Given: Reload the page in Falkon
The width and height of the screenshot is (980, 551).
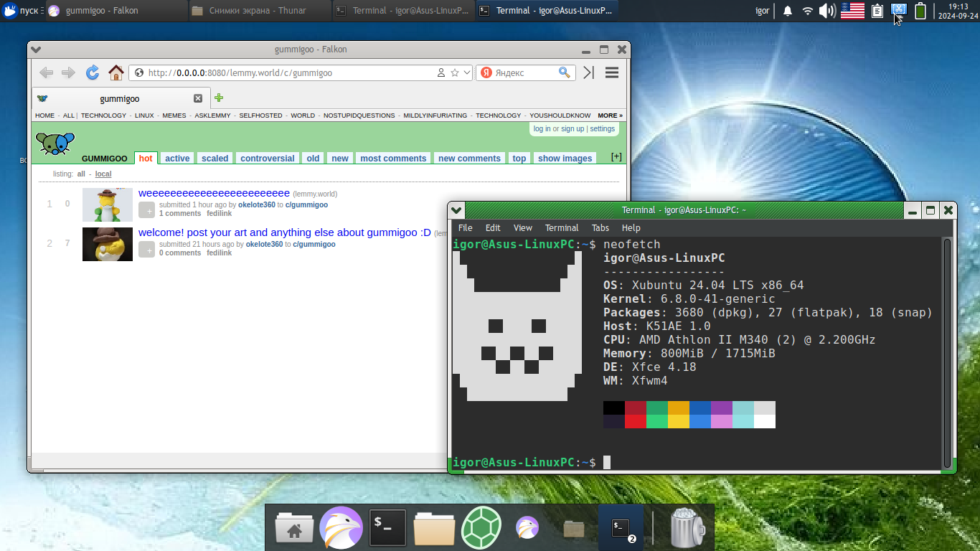Looking at the screenshot, I should tap(93, 72).
